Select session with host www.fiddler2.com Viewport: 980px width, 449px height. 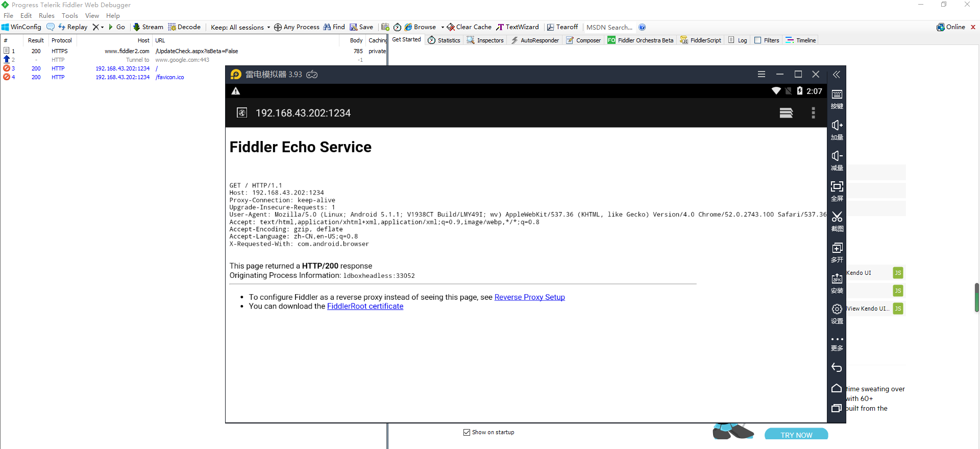[x=194, y=51]
